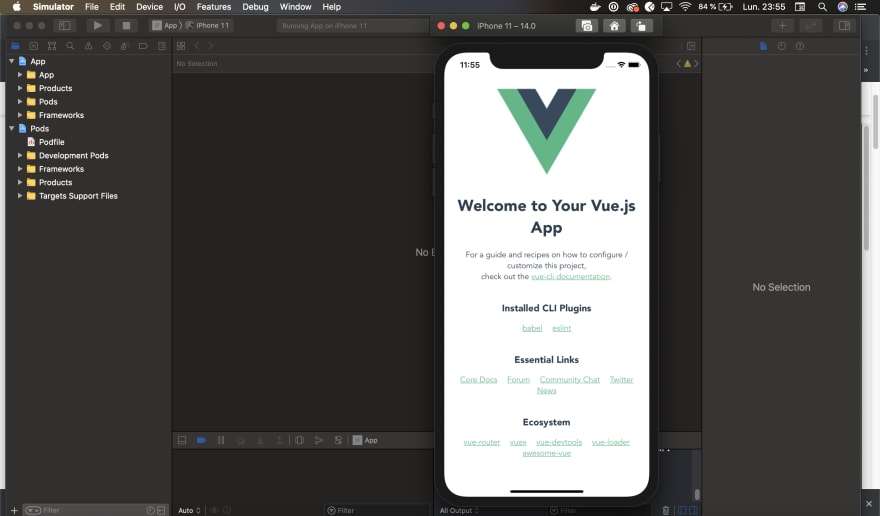Screen dimensions: 880x516
Task: Choose the iPhone 11 run destination
Action: 208,25
